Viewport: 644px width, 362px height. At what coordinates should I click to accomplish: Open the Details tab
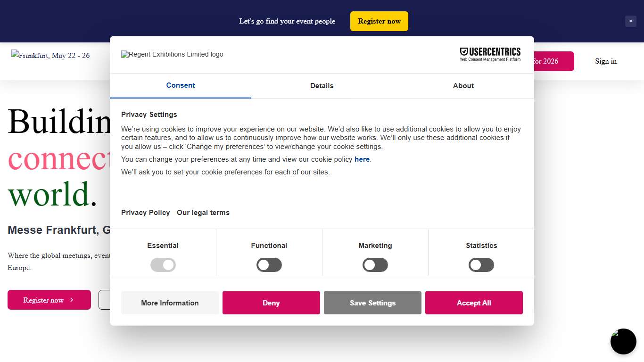322,86
